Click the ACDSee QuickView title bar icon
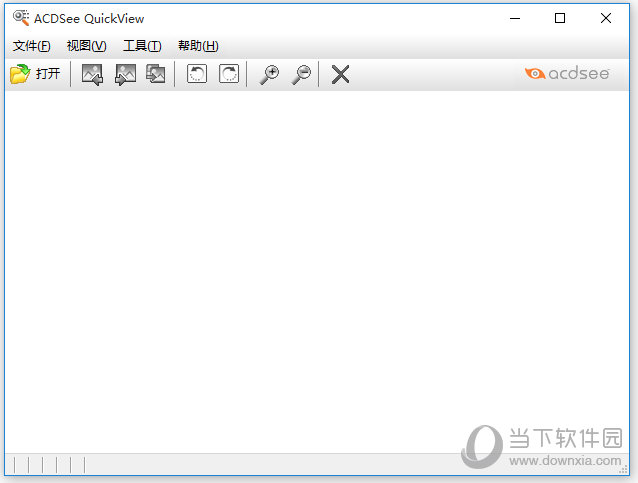 pyautogui.click(x=21, y=18)
